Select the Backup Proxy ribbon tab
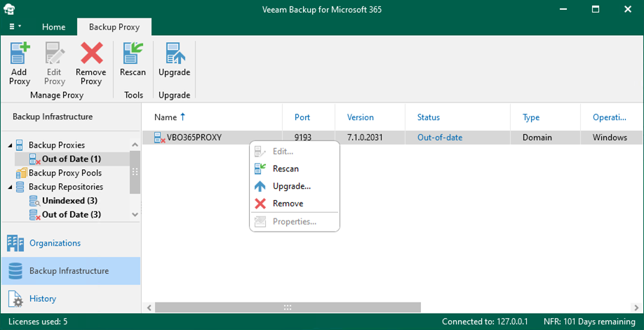Image resolution: width=644 pixels, height=330 pixels. pos(114,27)
